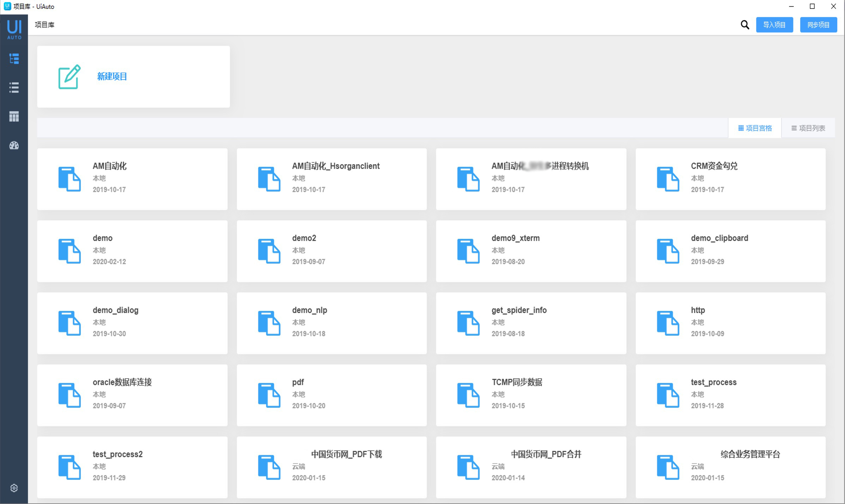Click file icon of pdf project
845x504 pixels.
[269, 395]
